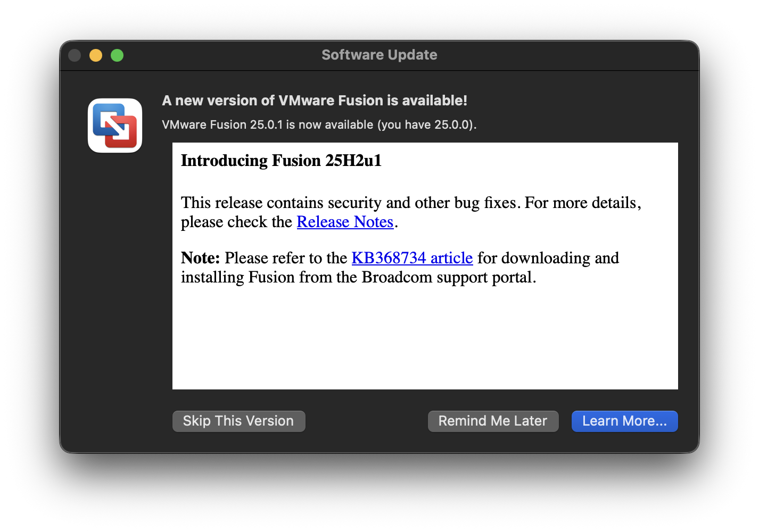The height and width of the screenshot is (532, 759).
Task: Click the 'for downloading and' text after the KB link
Action: pyautogui.click(x=548, y=258)
